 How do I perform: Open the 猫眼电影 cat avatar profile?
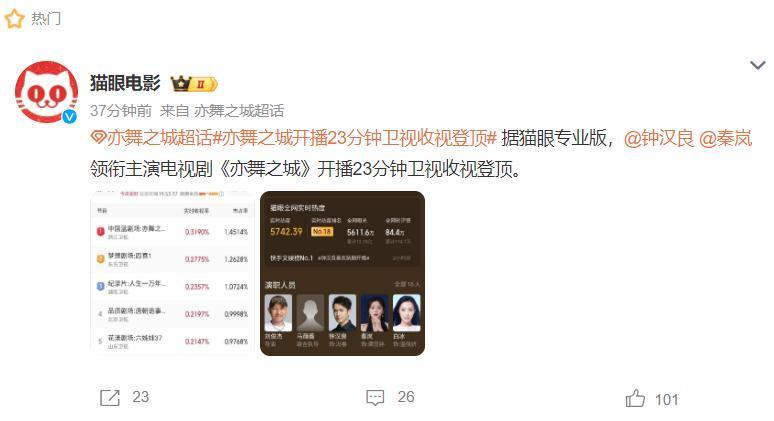[46, 92]
